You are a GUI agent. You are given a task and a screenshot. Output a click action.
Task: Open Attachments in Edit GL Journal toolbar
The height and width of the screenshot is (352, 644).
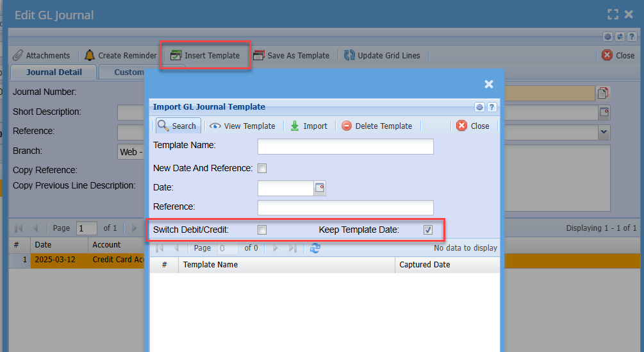[x=42, y=55]
